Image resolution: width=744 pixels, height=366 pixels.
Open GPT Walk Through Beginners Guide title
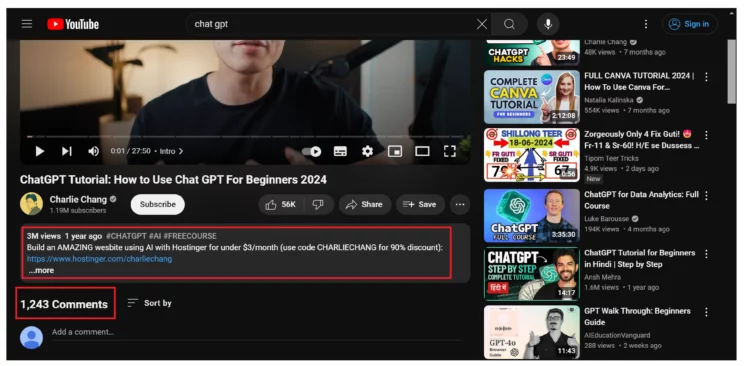coord(637,317)
